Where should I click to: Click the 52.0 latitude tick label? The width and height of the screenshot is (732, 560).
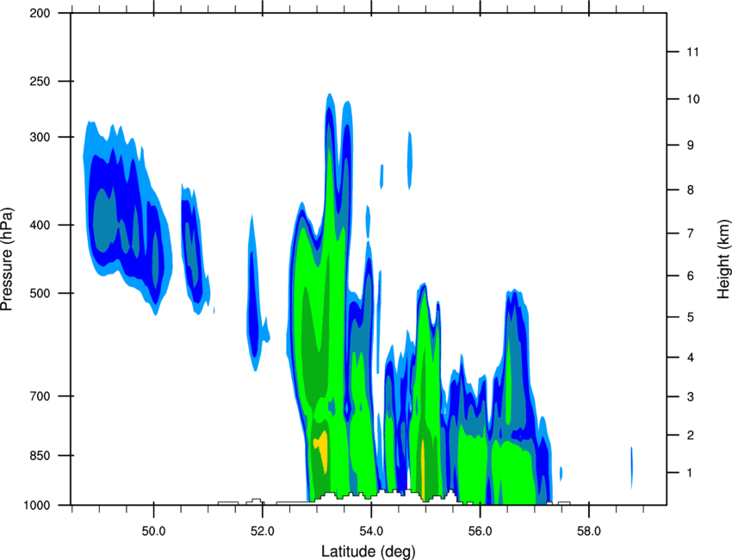tap(263, 532)
